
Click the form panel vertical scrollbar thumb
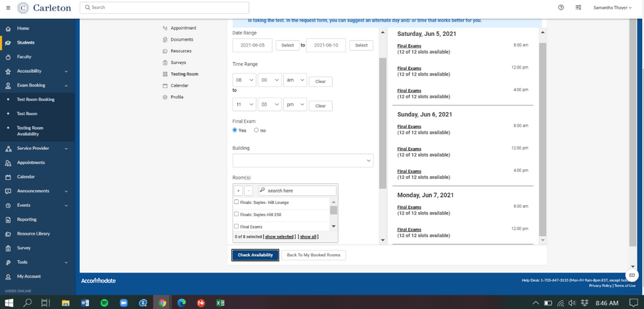click(x=383, y=123)
